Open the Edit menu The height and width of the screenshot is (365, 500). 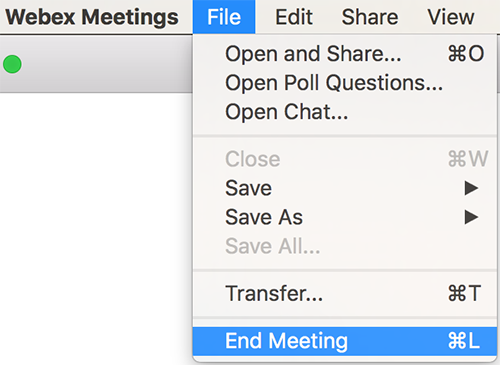tap(294, 17)
